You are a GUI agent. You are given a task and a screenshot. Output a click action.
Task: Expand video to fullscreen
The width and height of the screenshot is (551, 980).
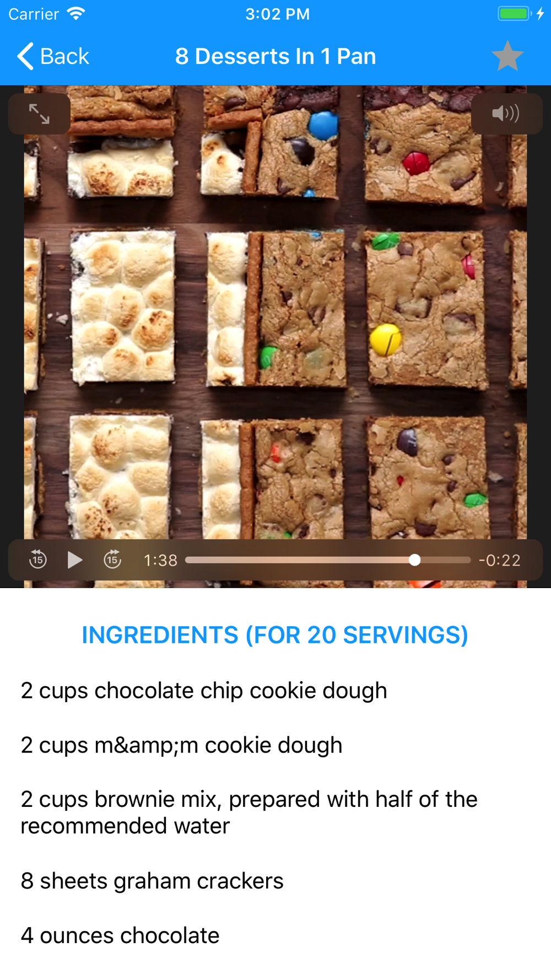[x=39, y=114]
